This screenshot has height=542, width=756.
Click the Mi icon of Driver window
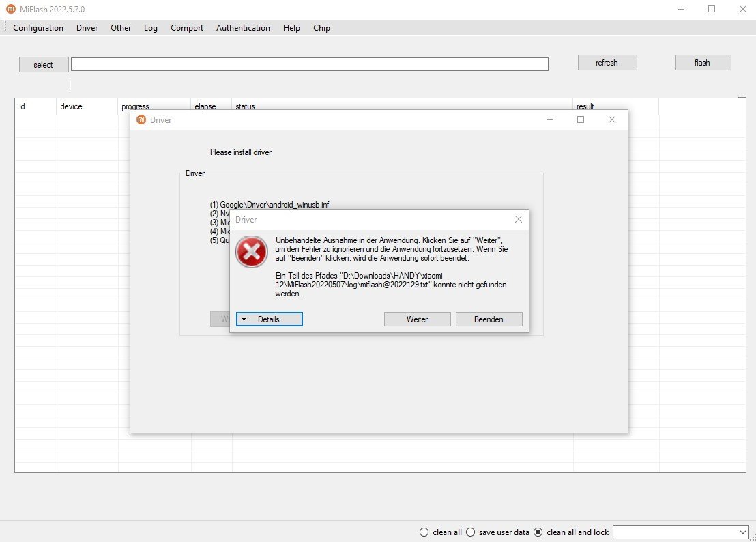(141, 119)
